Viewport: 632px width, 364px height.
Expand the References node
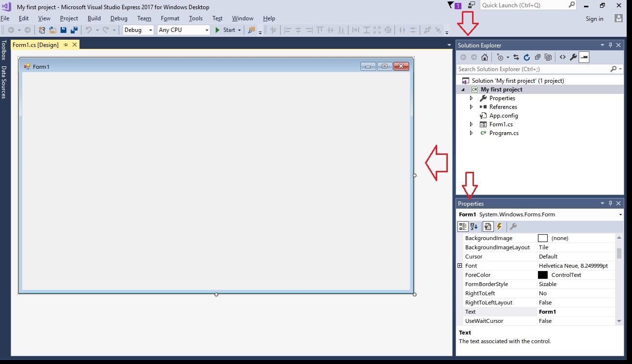pos(471,106)
